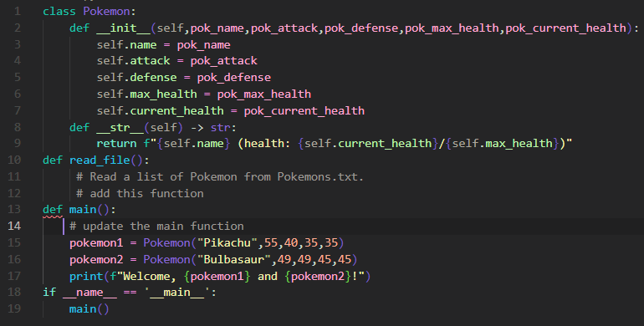The width and height of the screenshot is (644, 326).
Task: Click line number 10 in the gutter
Action: pos(14,160)
